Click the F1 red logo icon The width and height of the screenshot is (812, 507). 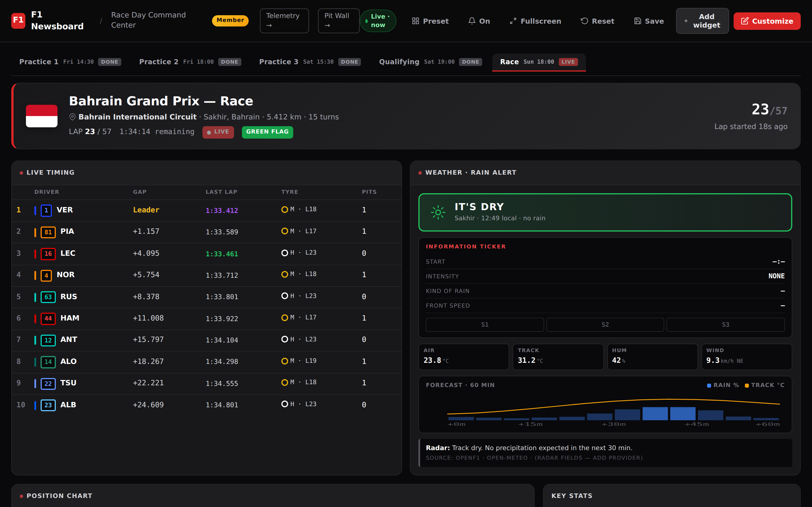coord(18,21)
